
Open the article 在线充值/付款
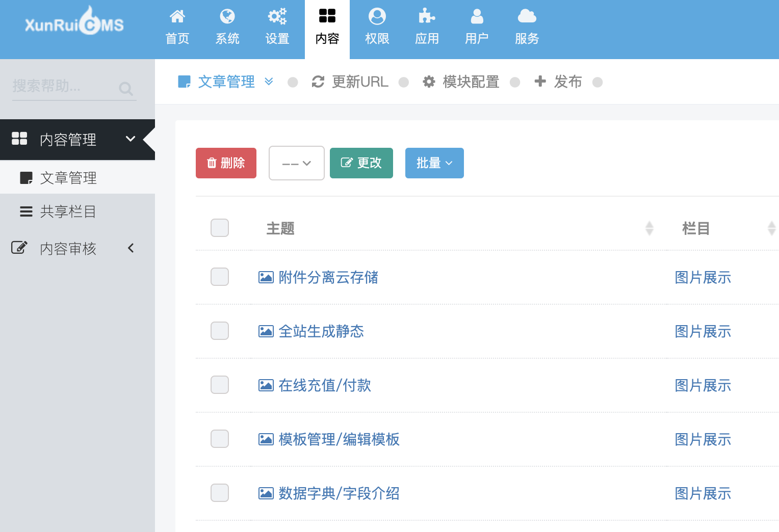325,385
